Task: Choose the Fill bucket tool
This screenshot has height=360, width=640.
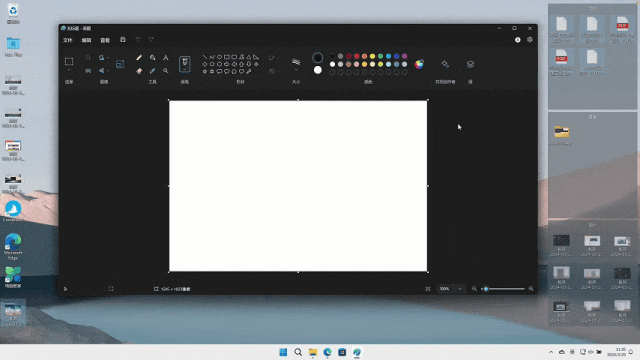Action: click(152, 58)
